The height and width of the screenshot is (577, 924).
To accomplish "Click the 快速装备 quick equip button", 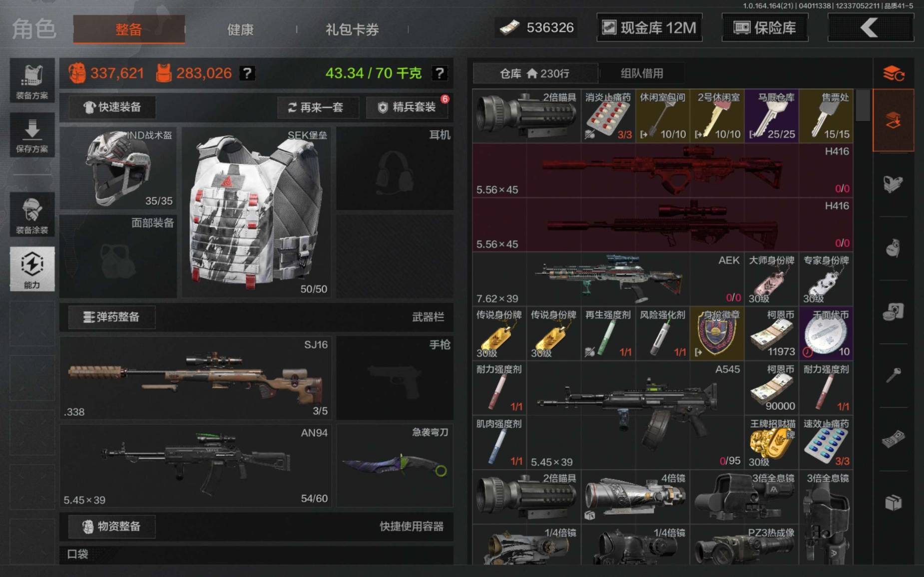I will (112, 107).
